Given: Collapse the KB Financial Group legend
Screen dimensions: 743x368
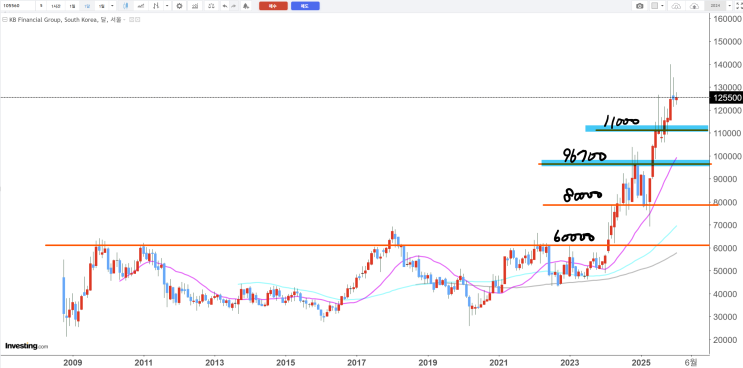Looking at the screenshot, I should pyautogui.click(x=5, y=19).
